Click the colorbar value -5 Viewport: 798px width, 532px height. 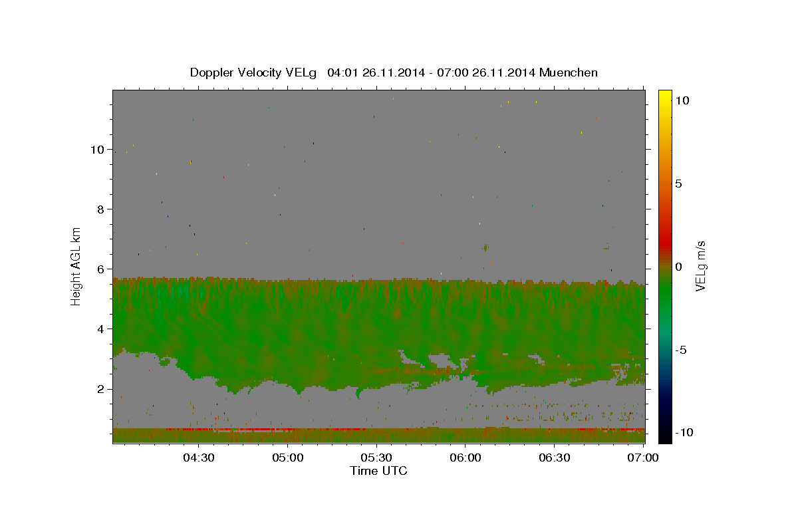(680, 350)
